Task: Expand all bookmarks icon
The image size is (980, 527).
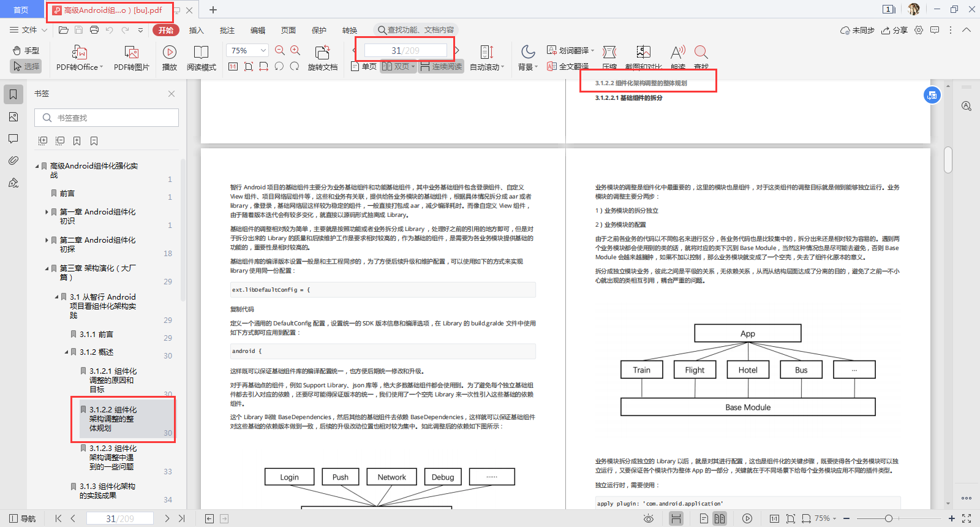Action: click(43, 141)
